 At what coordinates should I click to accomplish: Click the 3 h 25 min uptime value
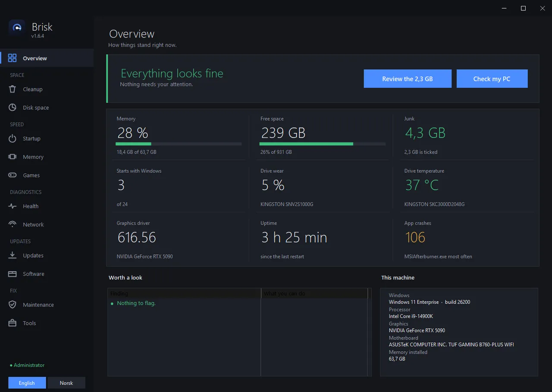pos(294,237)
